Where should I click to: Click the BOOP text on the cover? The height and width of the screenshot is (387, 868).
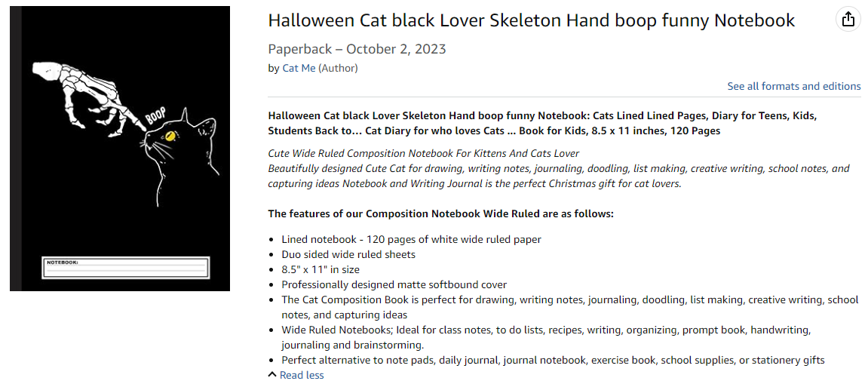pyautogui.click(x=158, y=115)
